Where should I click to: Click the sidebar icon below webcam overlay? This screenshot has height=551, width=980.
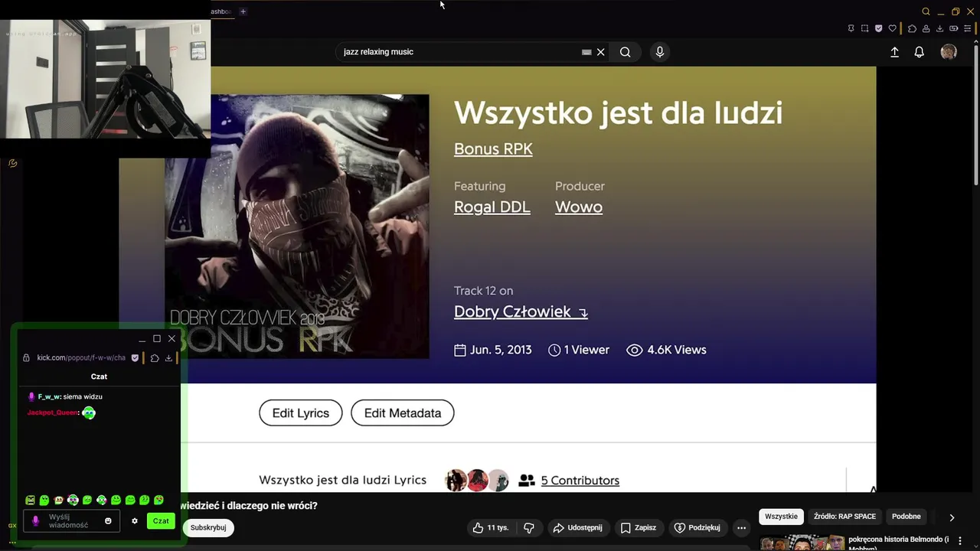(x=13, y=163)
